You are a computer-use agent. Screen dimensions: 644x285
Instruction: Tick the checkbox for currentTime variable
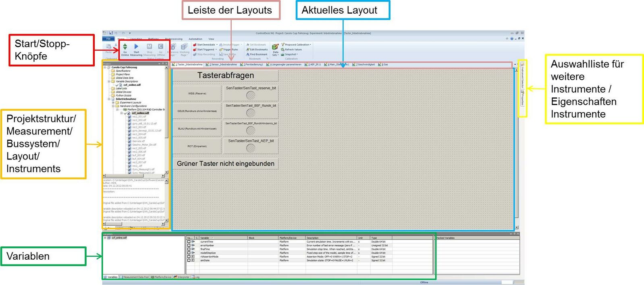point(189,242)
